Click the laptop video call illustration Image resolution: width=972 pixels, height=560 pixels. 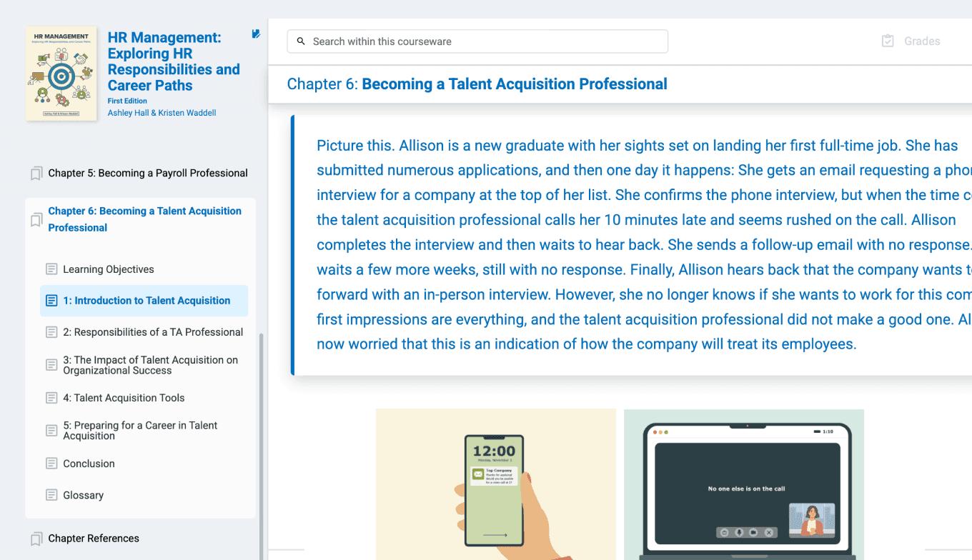[x=744, y=484]
